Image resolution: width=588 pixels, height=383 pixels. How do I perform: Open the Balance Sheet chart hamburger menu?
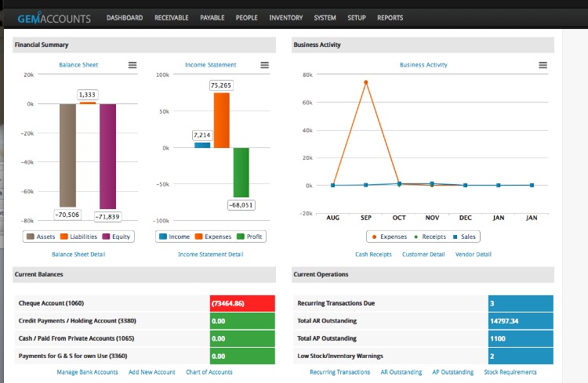[x=132, y=65]
